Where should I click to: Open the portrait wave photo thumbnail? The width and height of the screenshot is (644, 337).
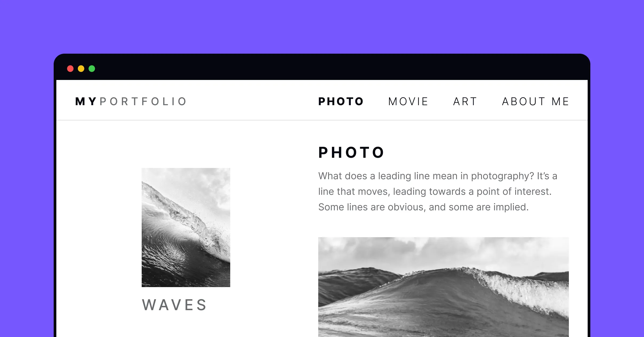(186, 228)
